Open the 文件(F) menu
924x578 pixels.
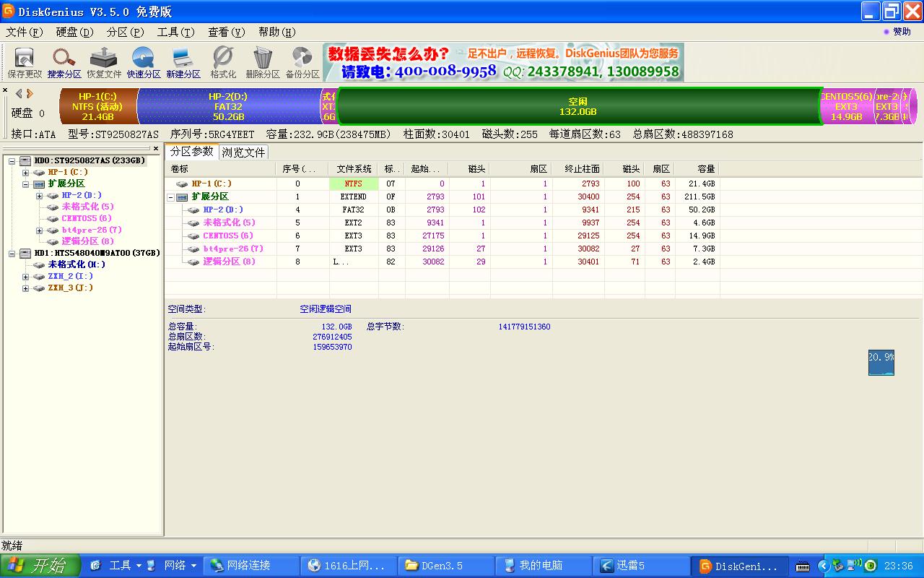click(25, 32)
